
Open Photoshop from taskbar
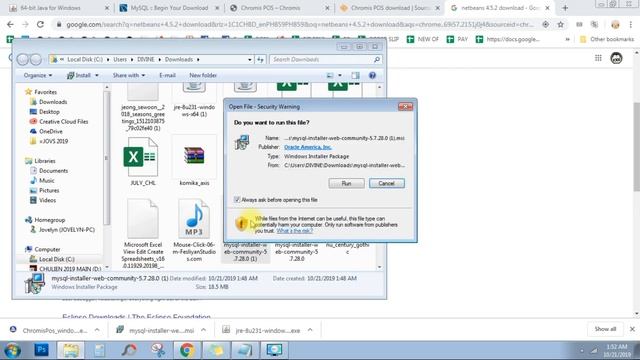coord(41,350)
